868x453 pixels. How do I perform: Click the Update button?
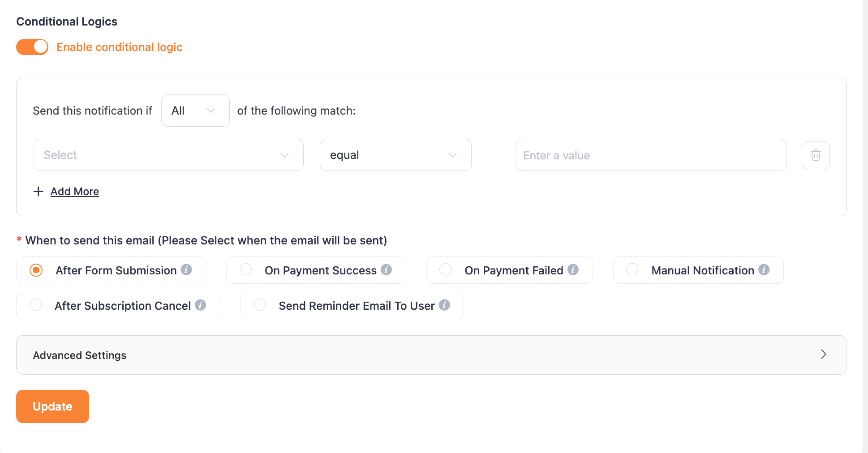click(x=52, y=406)
